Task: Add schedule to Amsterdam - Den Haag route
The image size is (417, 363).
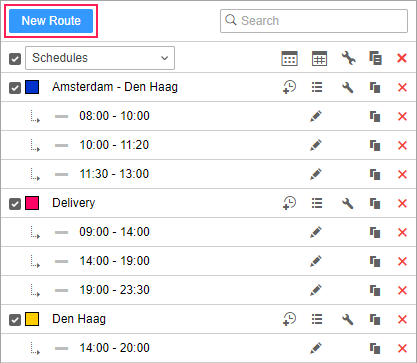Action: pos(289,87)
